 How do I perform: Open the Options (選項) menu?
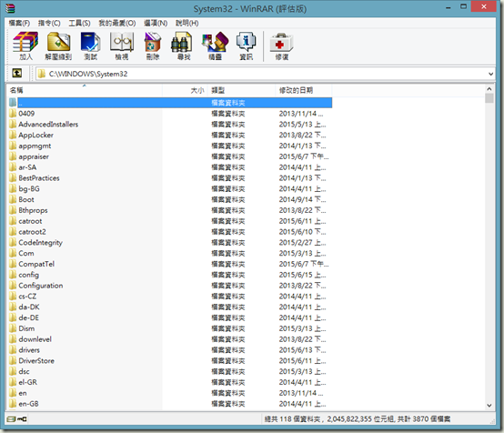click(x=156, y=23)
